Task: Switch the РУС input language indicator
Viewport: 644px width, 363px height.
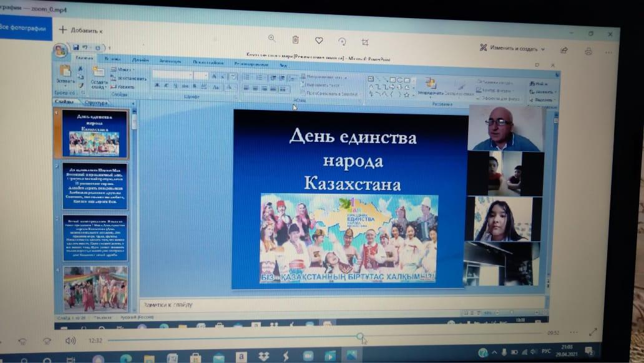Action: [x=546, y=351]
